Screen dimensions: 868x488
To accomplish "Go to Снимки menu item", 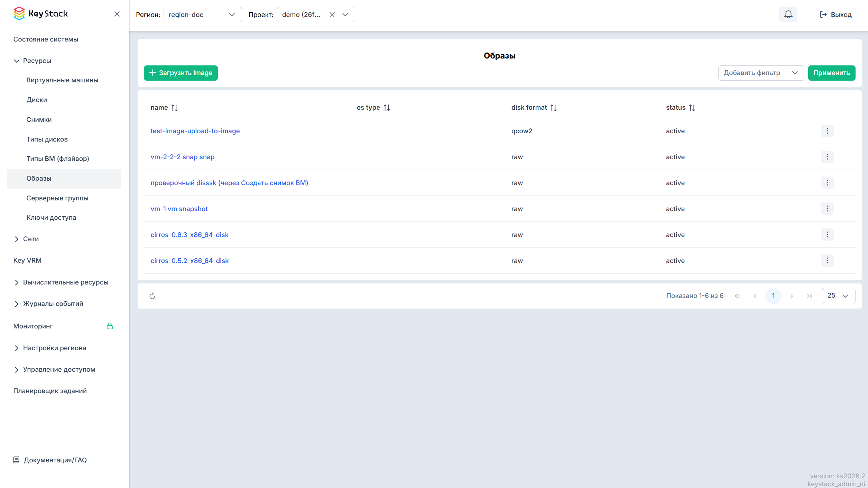I will tap(39, 119).
